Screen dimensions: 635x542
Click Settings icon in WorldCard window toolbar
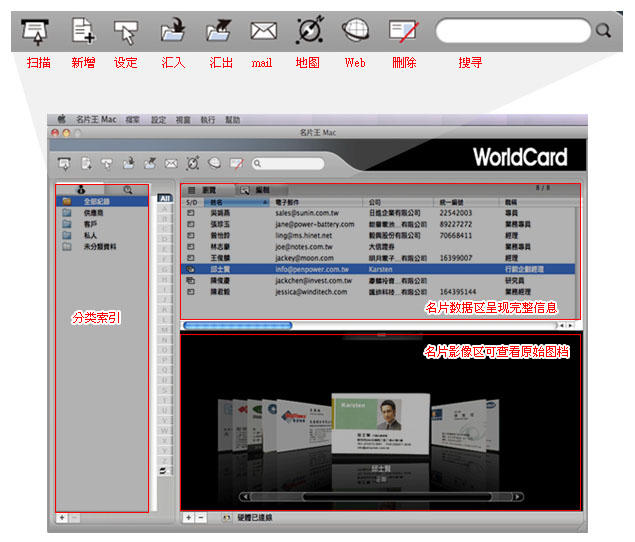[x=107, y=164]
